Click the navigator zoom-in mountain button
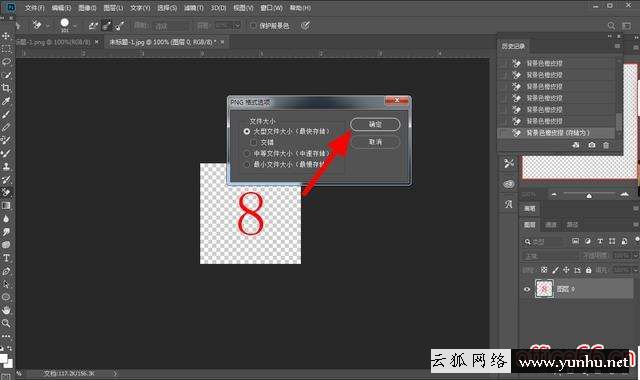 [624, 195]
